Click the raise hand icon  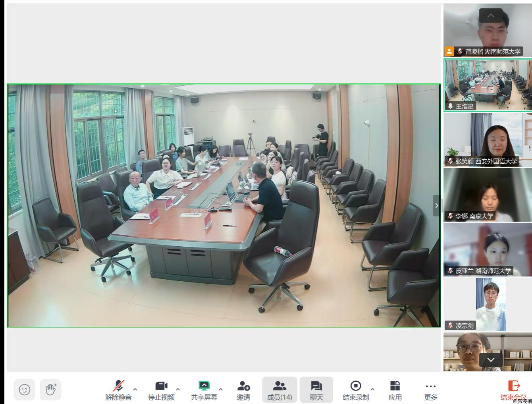tap(51, 389)
